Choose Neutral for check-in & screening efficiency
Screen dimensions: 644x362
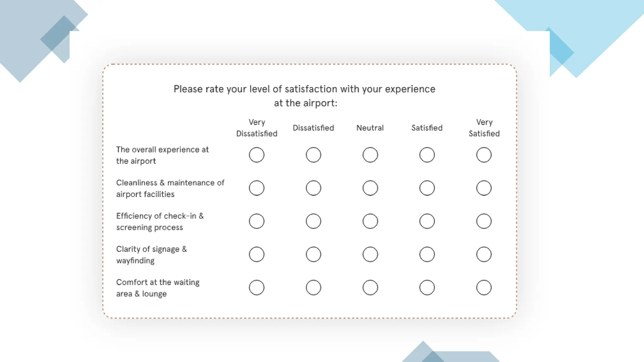coord(370,221)
